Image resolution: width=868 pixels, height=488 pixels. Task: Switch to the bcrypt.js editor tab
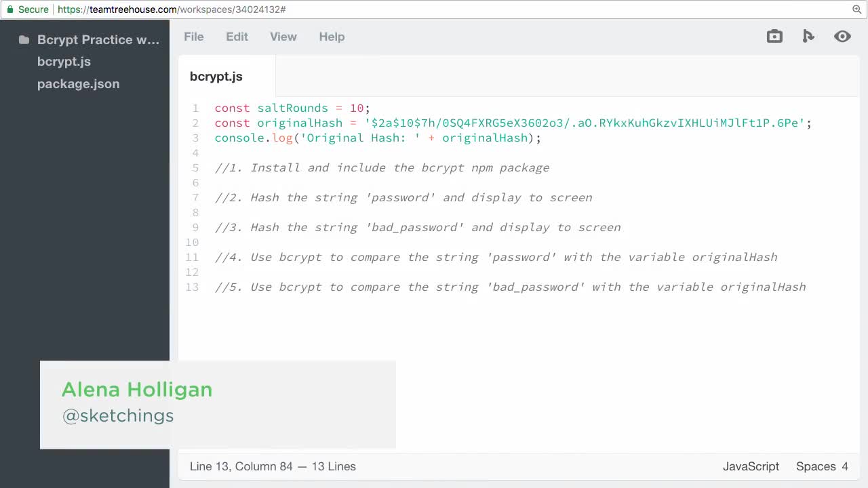pyautogui.click(x=216, y=77)
